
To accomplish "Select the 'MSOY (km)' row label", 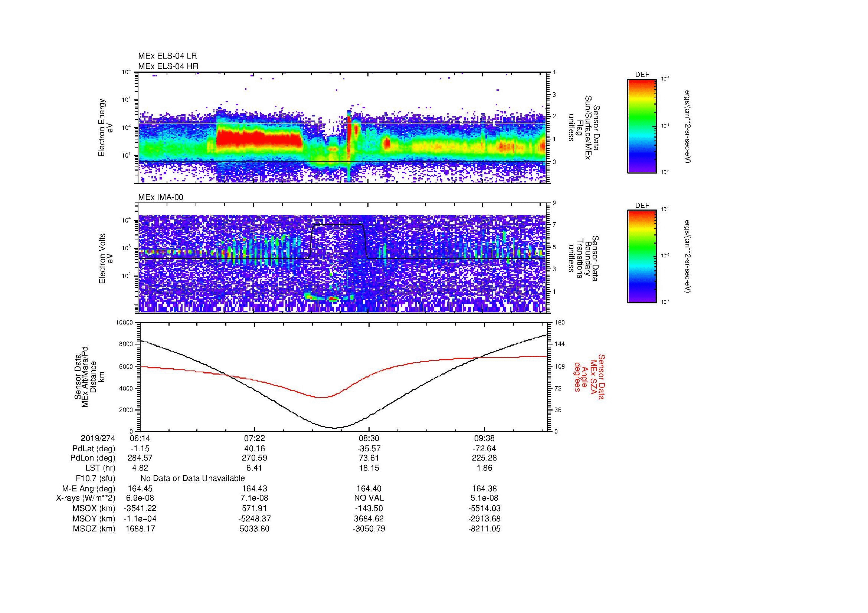I will [x=94, y=518].
